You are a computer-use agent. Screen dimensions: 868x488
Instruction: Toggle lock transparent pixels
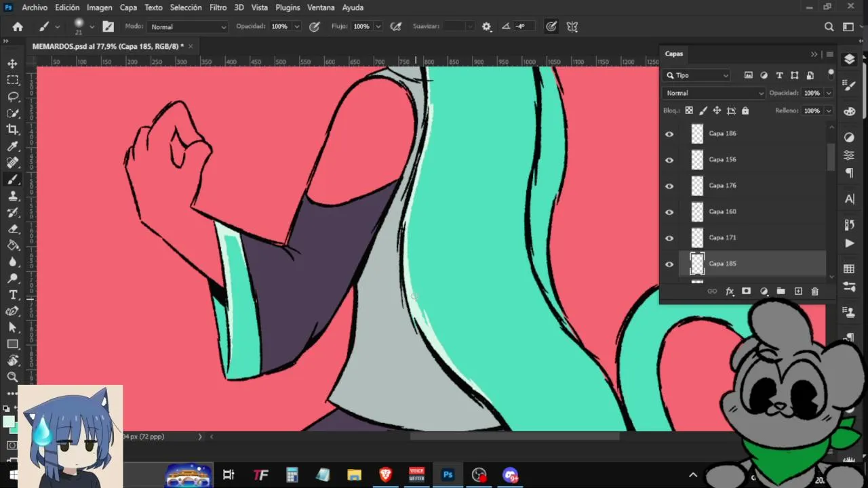pyautogui.click(x=689, y=110)
